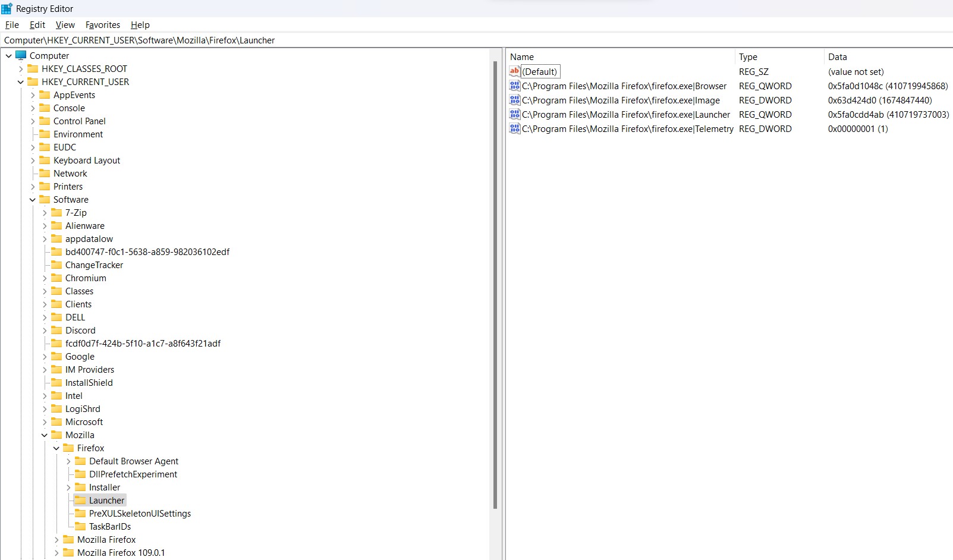Open the Help menu
The image size is (953, 560).
pyautogui.click(x=140, y=25)
